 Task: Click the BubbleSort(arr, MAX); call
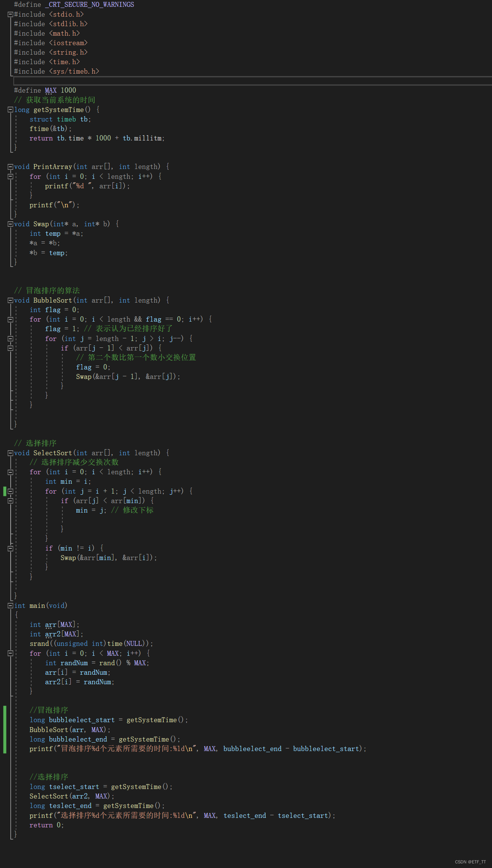70,730
